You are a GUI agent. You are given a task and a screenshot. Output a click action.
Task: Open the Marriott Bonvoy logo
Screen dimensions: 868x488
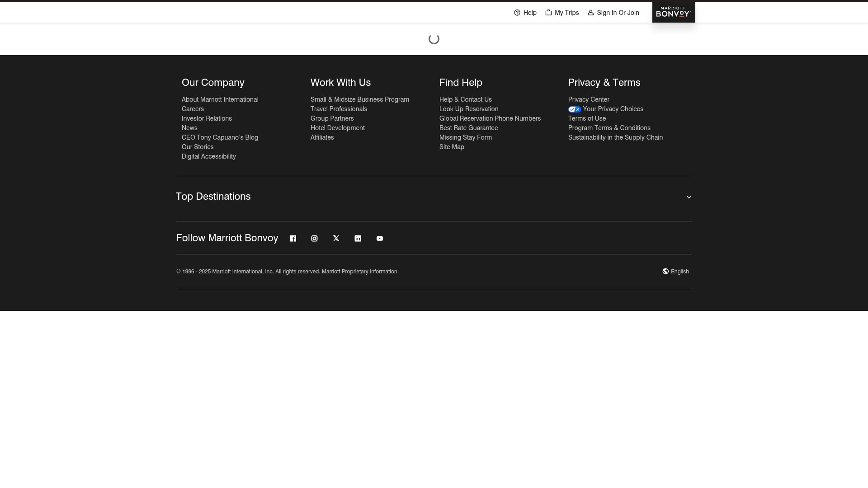coord(674,12)
